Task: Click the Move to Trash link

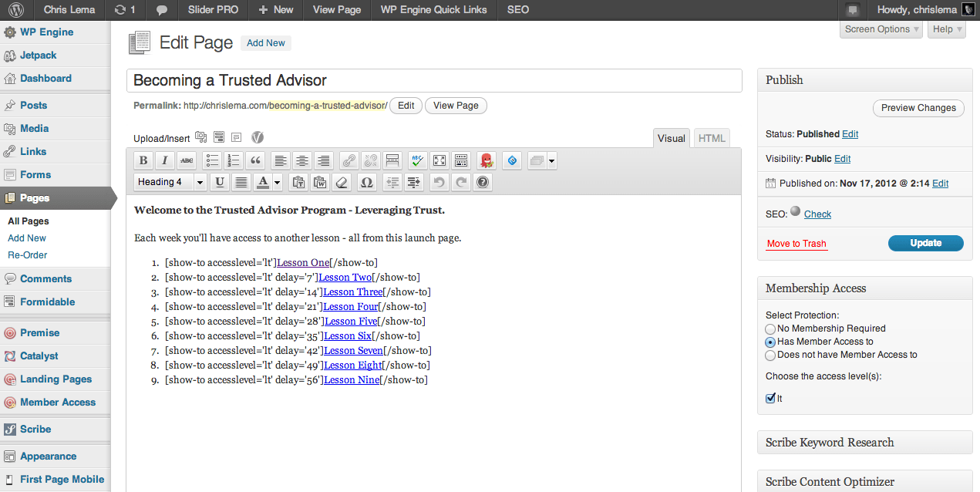Action: [796, 244]
